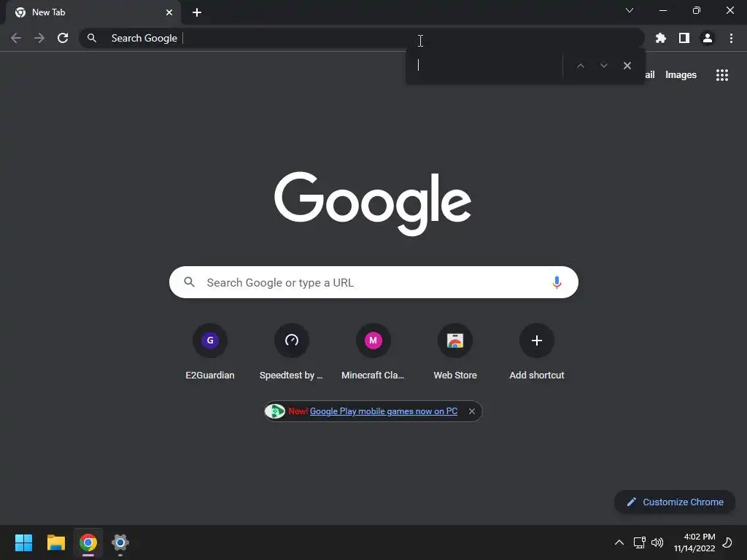
Task: Reload the page with the refresh icon
Action: (x=63, y=38)
